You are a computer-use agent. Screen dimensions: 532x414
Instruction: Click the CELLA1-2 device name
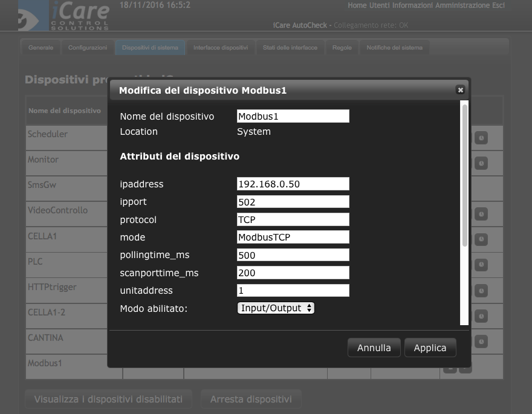pos(47,312)
